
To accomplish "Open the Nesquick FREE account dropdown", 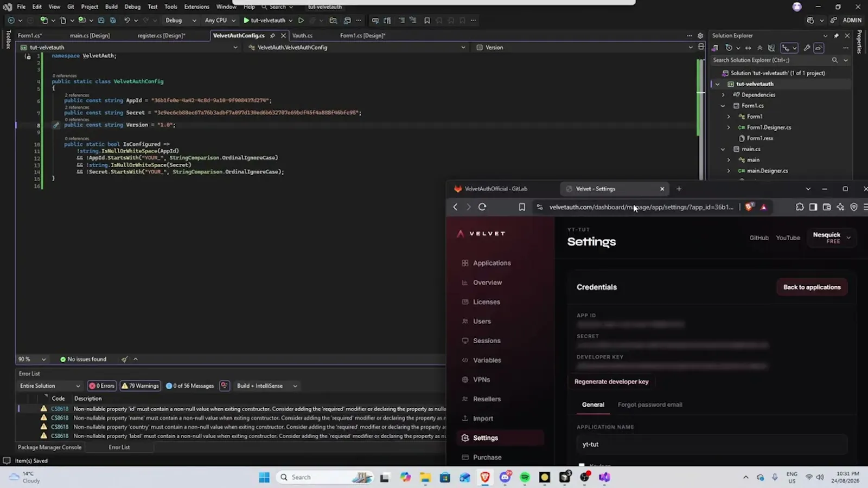I will pos(832,237).
